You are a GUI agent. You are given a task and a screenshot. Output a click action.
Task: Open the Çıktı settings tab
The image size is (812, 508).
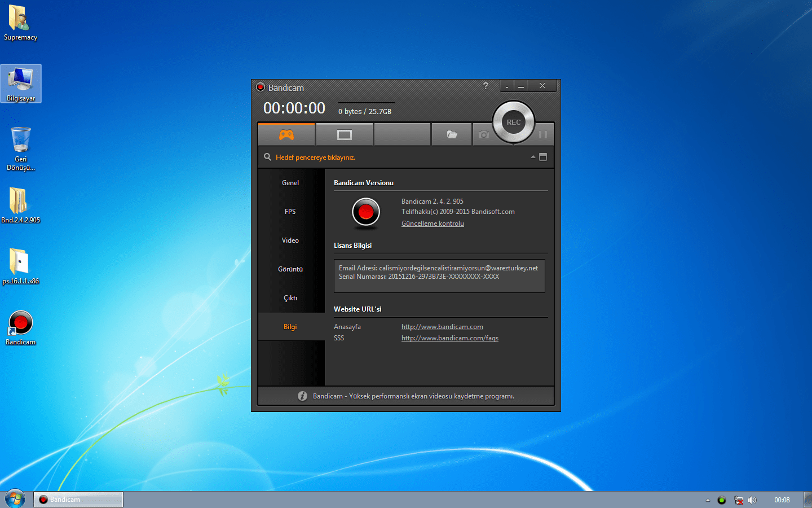pos(291,298)
